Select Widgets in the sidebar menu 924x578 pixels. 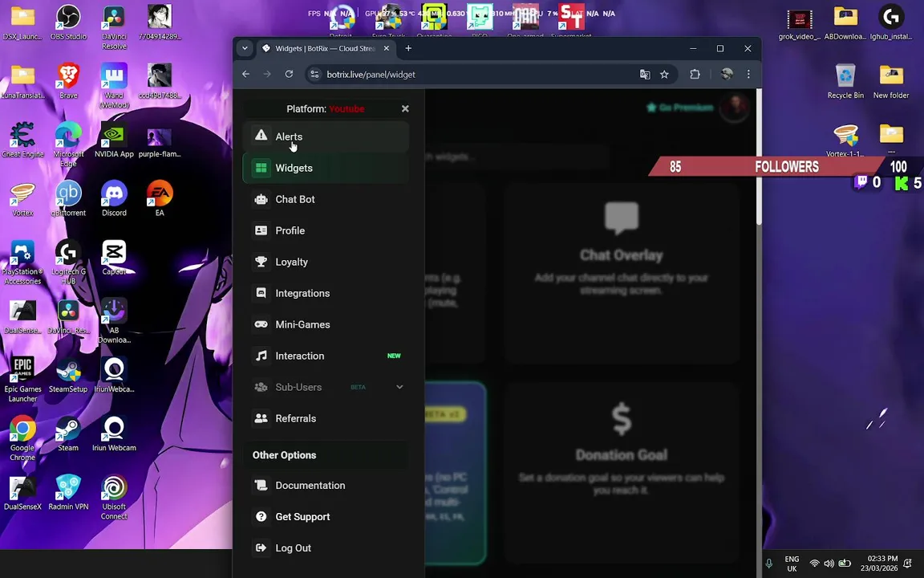click(326, 168)
